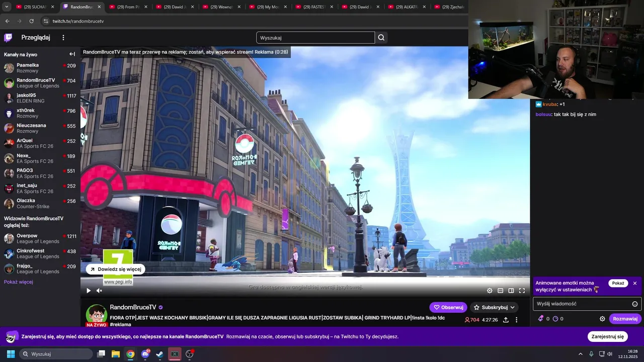Screen dimensions: 644x362
Task: Open the Przeglądaj browse page
Action: click(36, 38)
